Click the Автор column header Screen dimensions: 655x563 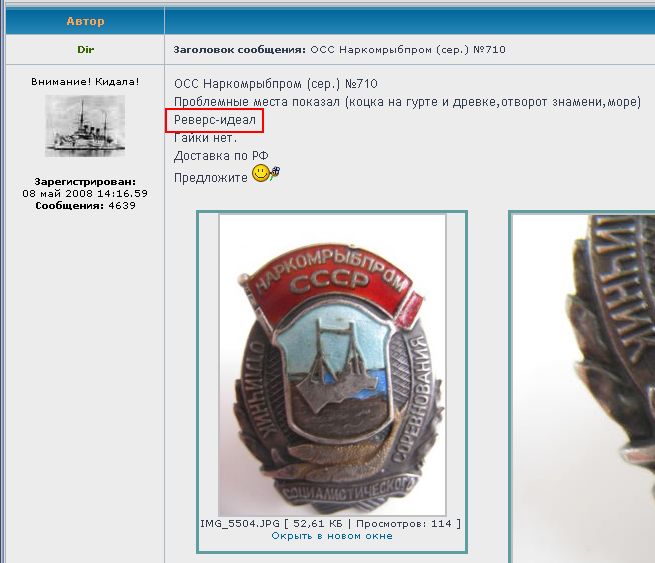tap(85, 21)
